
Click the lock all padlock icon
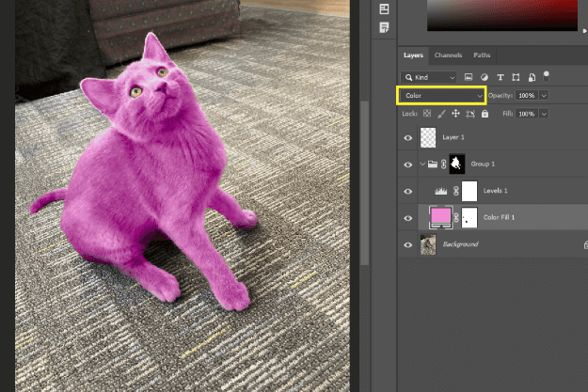point(485,114)
